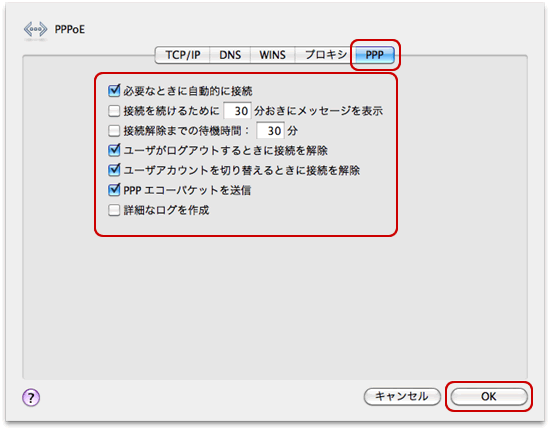The width and height of the screenshot is (550, 430).
Task: Enable 詳細なログを作成 checkbox
Action: [x=114, y=210]
